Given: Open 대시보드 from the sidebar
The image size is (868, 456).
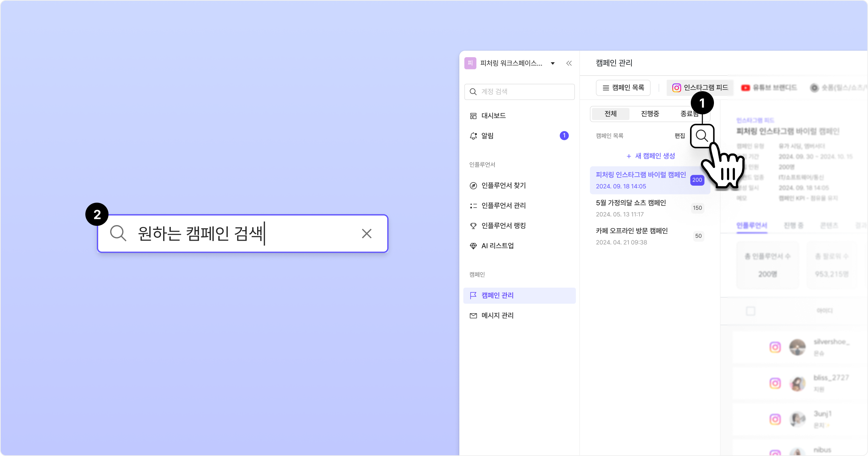Looking at the screenshot, I should click(493, 116).
